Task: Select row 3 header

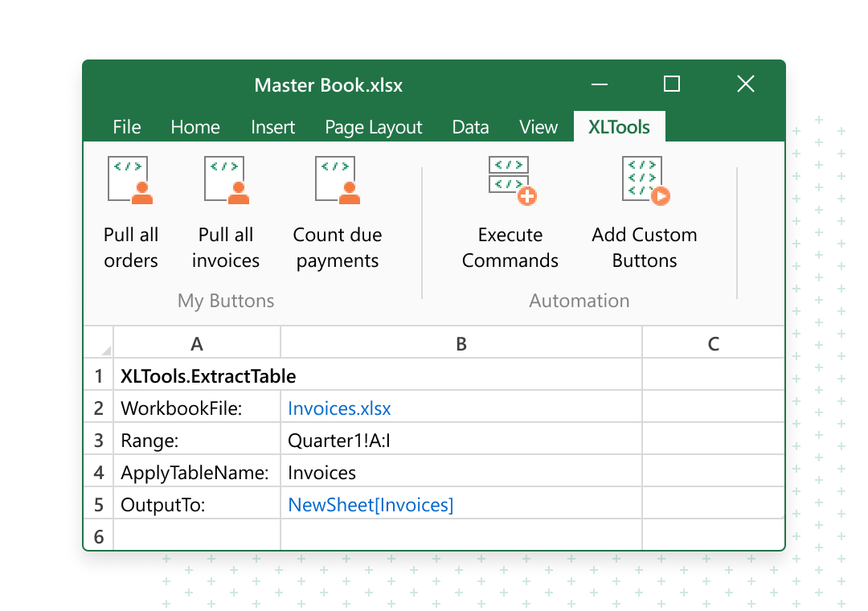Action: (x=99, y=441)
